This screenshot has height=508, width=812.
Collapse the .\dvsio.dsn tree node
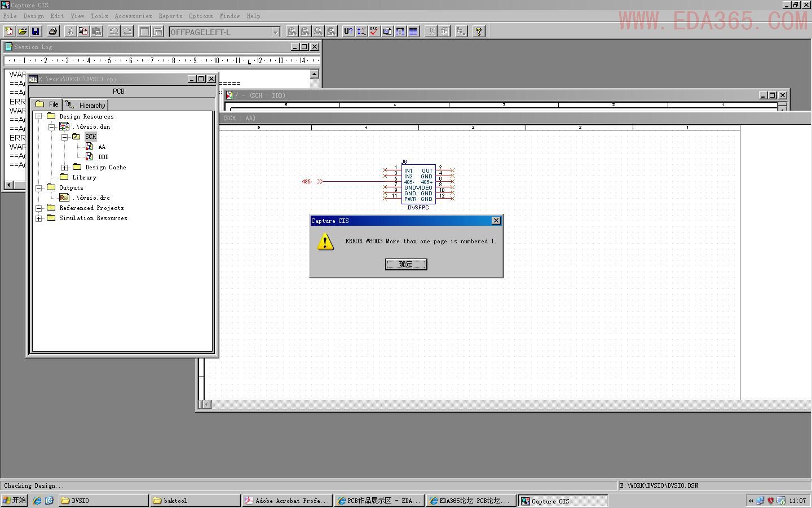[52, 126]
